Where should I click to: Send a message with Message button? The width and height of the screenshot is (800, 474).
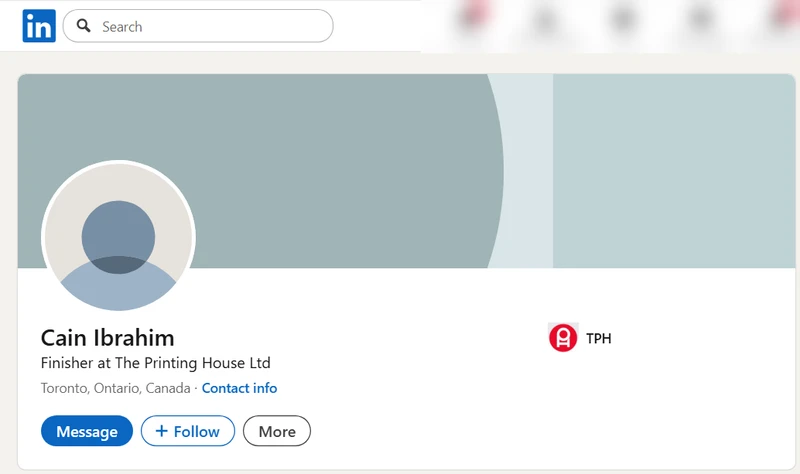point(87,431)
